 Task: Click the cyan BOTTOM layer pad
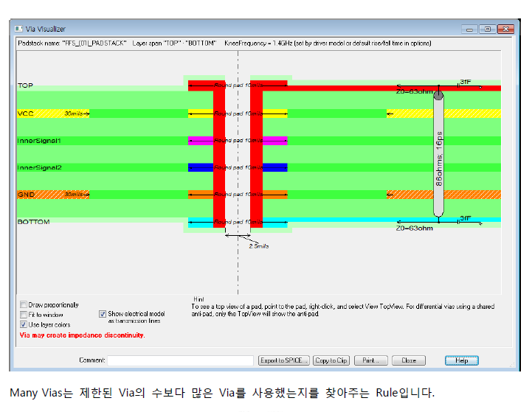pyautogui.click(x=201, y=223)
